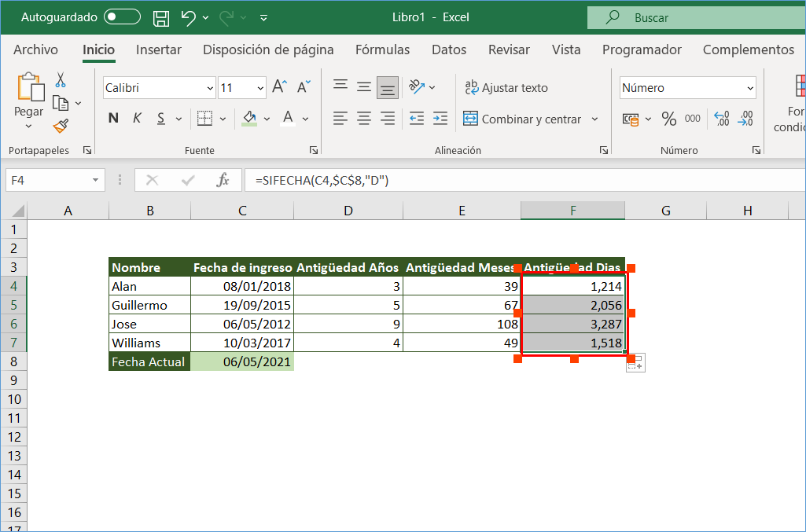Click the Cut scissors icon
806x532 pixels.
(x=61, y=80)
